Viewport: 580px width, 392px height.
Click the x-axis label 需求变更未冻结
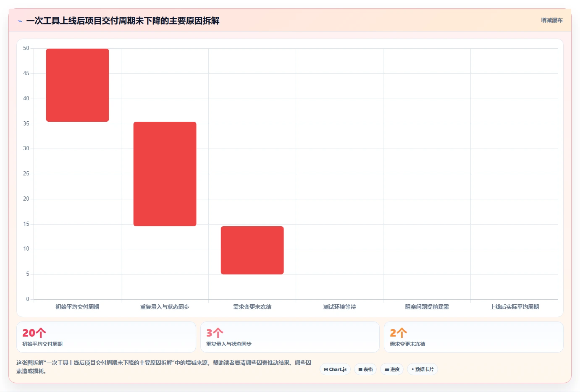coord(252,307)
